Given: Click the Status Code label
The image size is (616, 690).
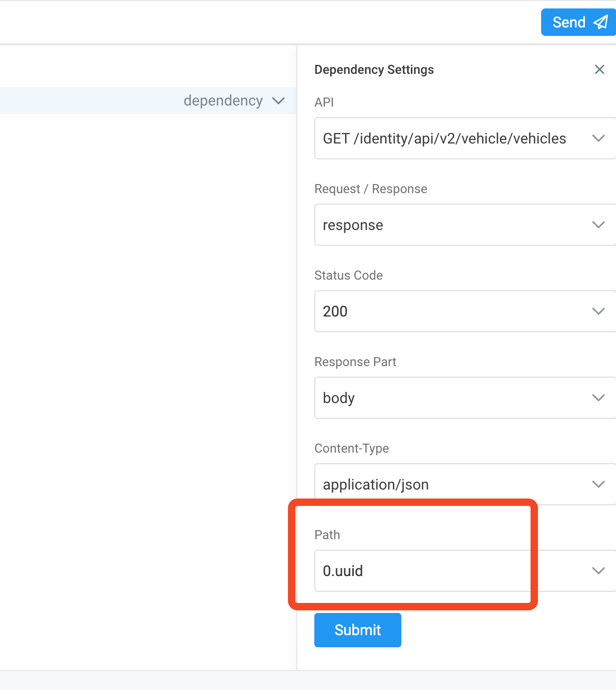Looking at the screenshot, I should pyautogui.click(x=349, y=275).
